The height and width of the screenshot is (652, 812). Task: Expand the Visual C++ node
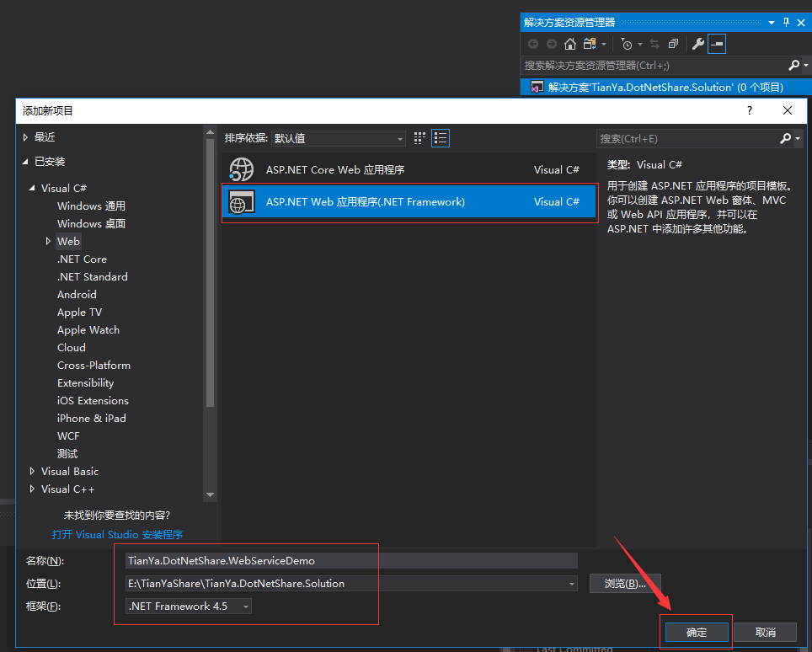tap(32, 489)
